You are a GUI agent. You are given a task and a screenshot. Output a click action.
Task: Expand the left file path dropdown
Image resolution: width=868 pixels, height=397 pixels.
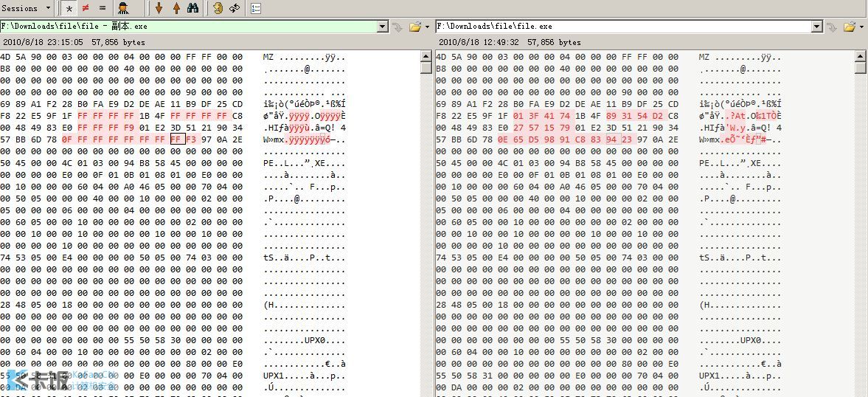click(382, 27)
